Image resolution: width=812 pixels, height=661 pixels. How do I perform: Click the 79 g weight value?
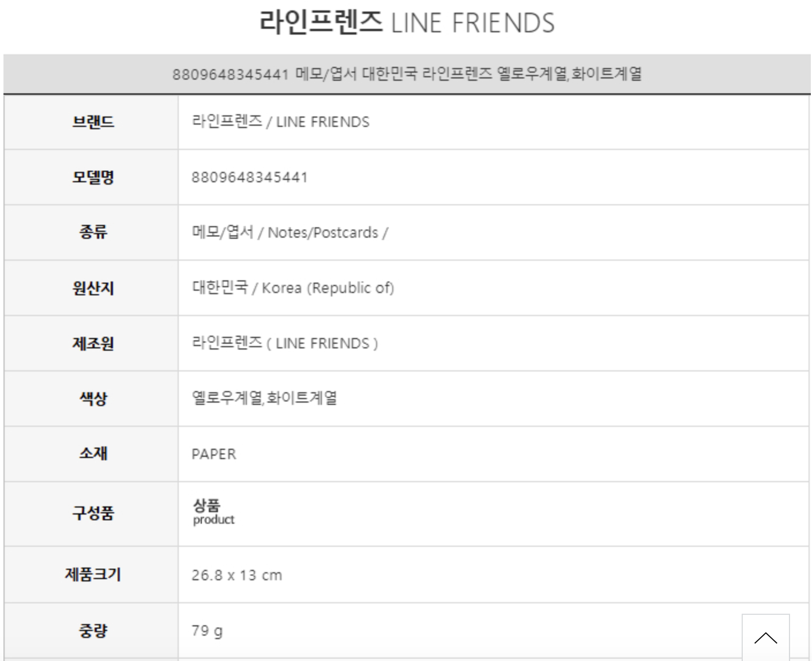(207, 630)
